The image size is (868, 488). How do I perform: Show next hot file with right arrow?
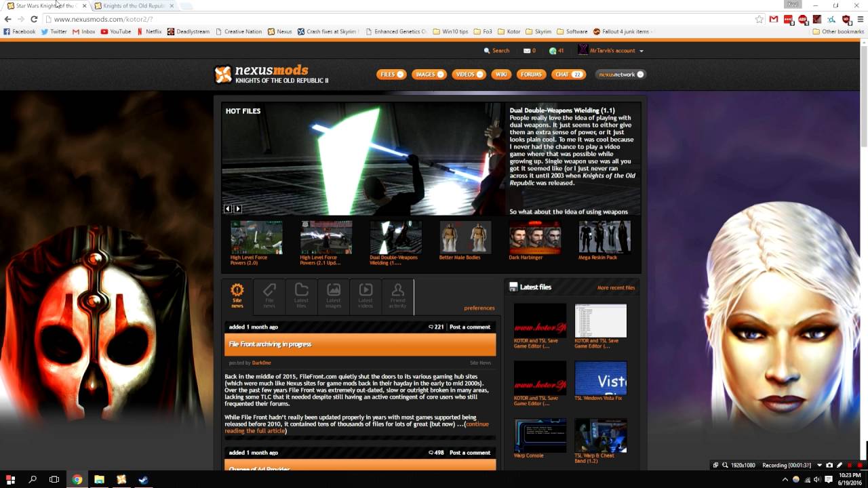click(x=237, y=209)
